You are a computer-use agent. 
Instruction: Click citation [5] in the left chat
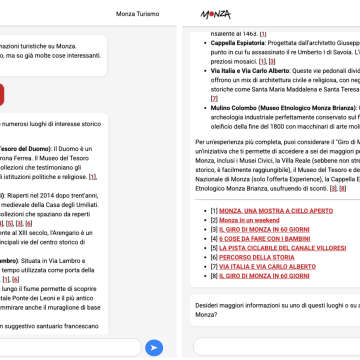pos(9,224)
